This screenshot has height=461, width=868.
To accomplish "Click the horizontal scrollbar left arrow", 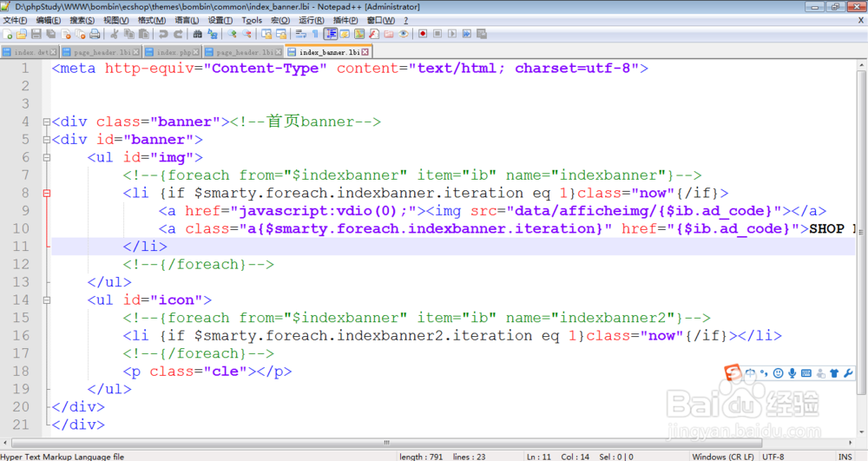I will 5,443.
